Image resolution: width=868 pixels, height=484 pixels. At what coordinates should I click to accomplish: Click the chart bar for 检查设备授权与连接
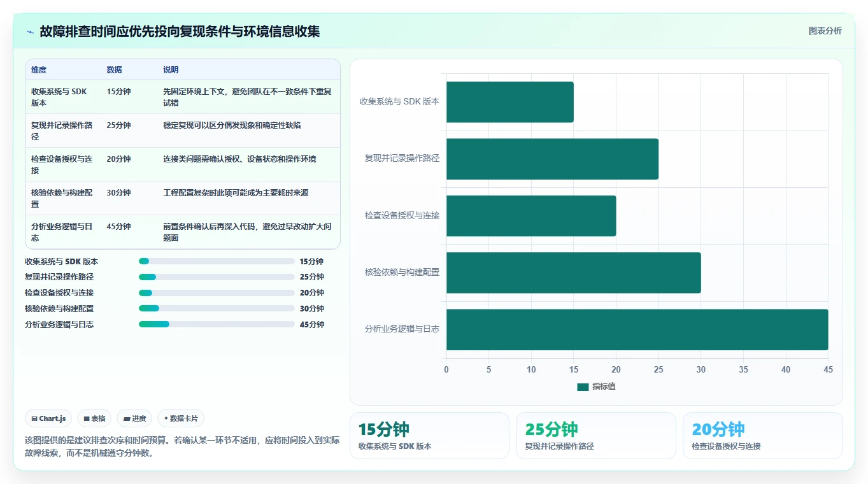click(x=531, y=216)
